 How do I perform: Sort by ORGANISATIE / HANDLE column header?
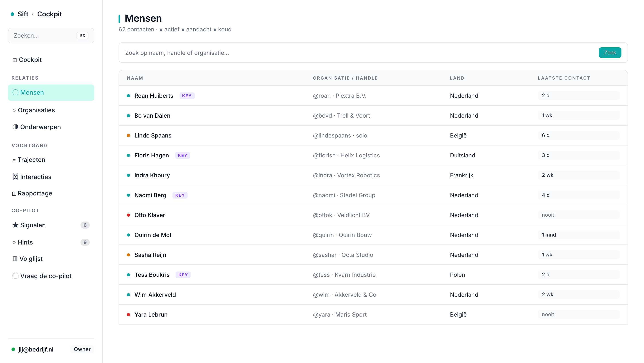(345, 78)
